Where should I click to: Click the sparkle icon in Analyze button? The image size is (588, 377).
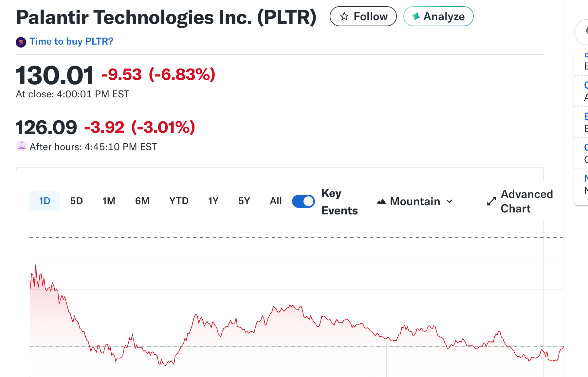point(416,16)
